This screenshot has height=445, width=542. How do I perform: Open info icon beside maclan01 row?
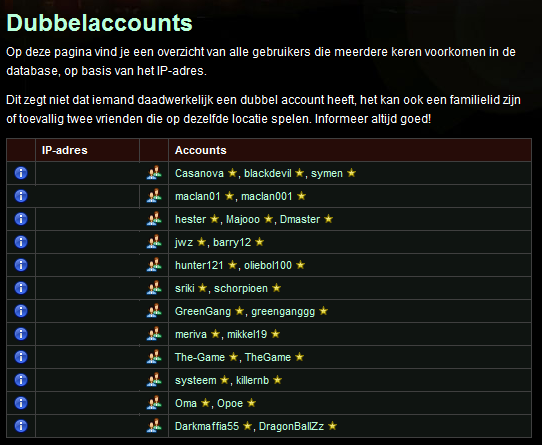coord(21,196)
